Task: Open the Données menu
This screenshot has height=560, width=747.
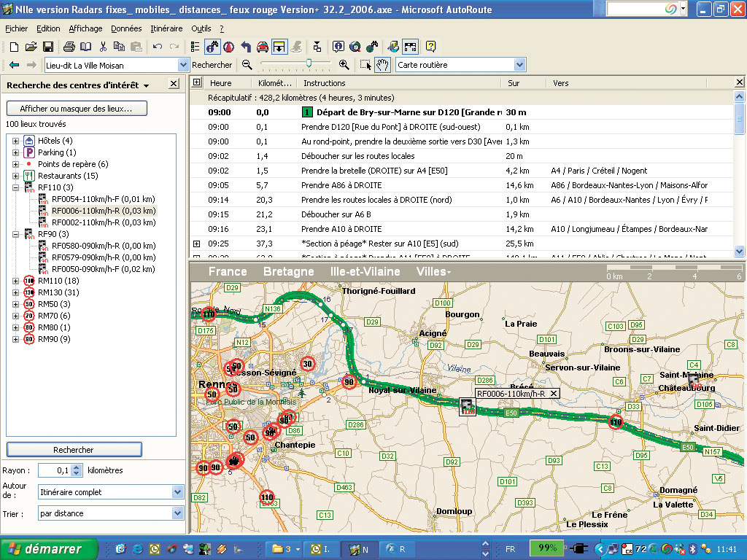Action: [x=126, y=28]
